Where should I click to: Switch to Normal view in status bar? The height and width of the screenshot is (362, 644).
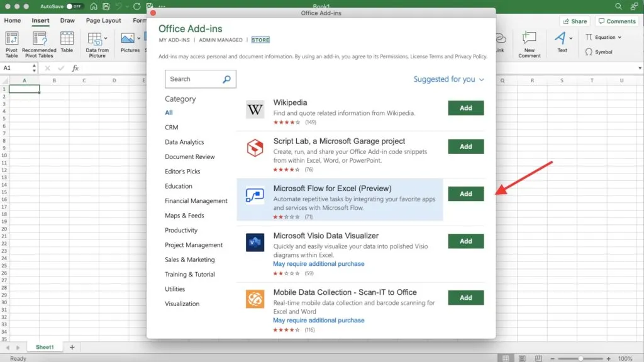(x=506, y=358)
